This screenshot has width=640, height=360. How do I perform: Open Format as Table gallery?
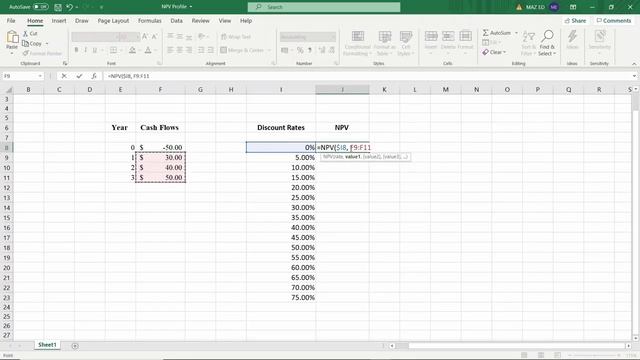pos(384,43)
